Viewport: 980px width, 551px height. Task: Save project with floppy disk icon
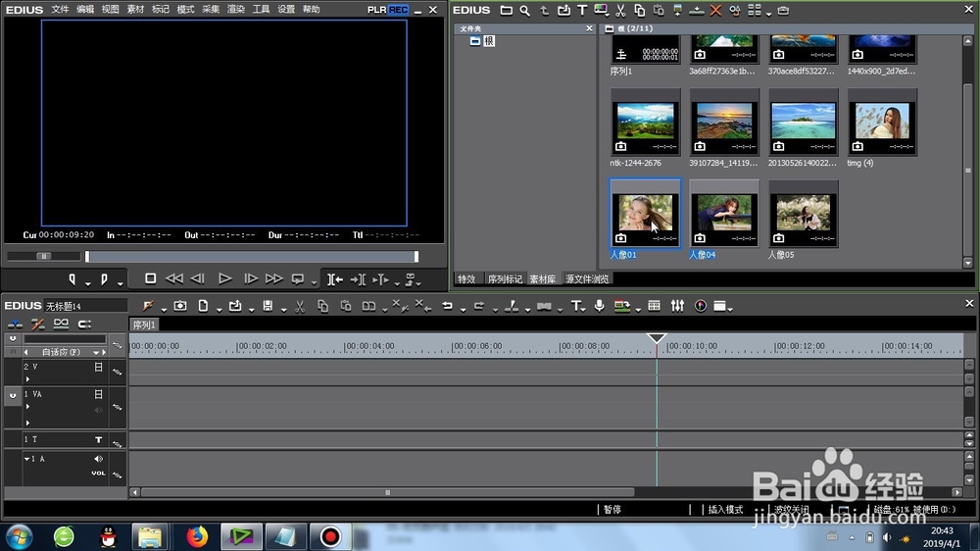(268, 306)
